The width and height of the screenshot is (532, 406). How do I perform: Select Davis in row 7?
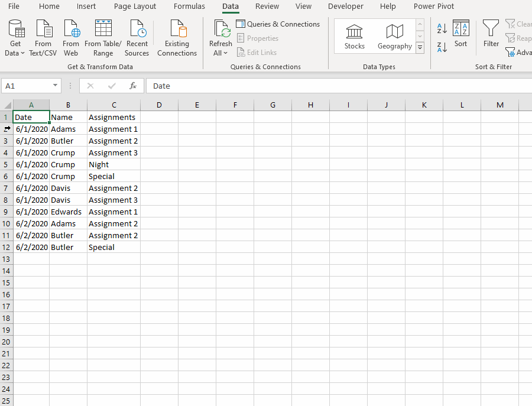pos(68,188)
